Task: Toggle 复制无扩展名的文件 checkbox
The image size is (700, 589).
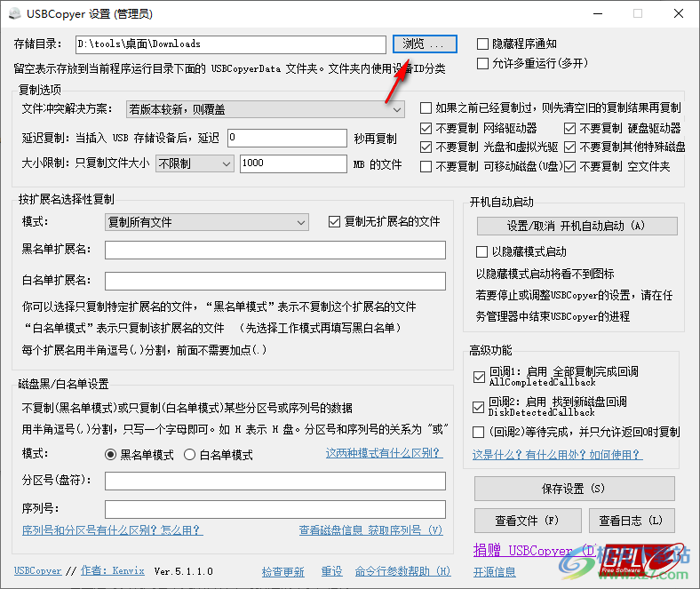Action: click(x=334, y=222)
